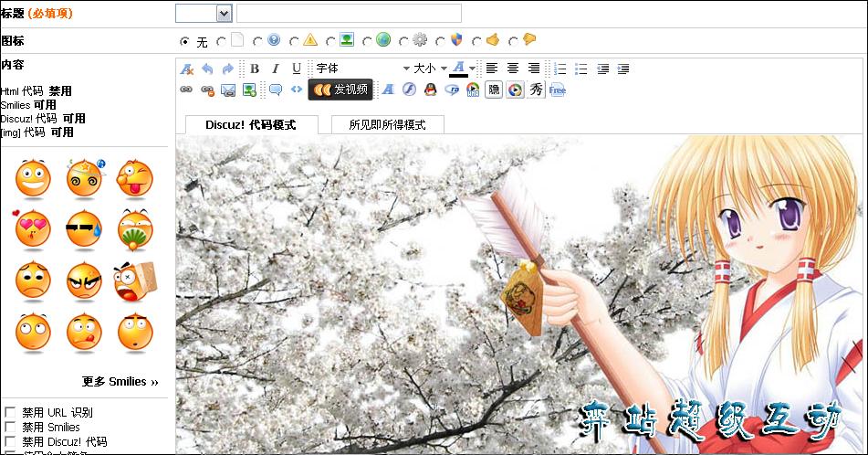Screen dimensions: 868x455
Task: Insert a hyperlink with chain icon
Action: [x=186, y=90]
